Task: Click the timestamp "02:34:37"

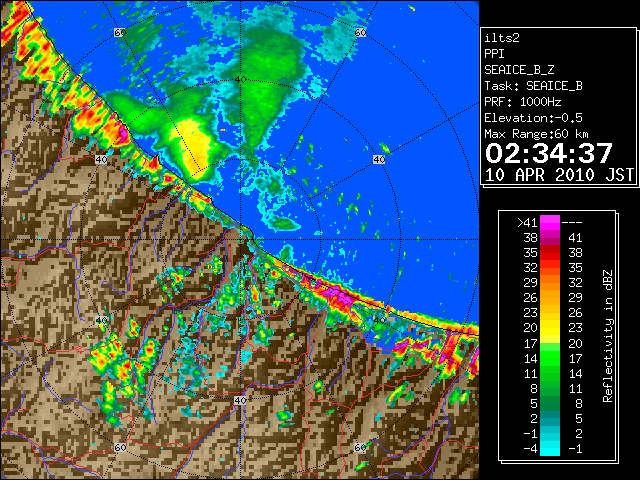Action: point(549,153)
